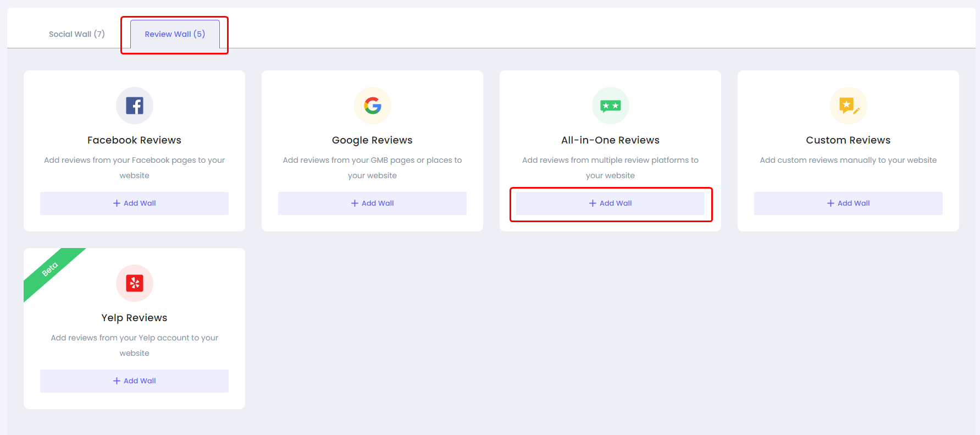Click the All-in-One Reviews star icon

(x=611, y=106)
